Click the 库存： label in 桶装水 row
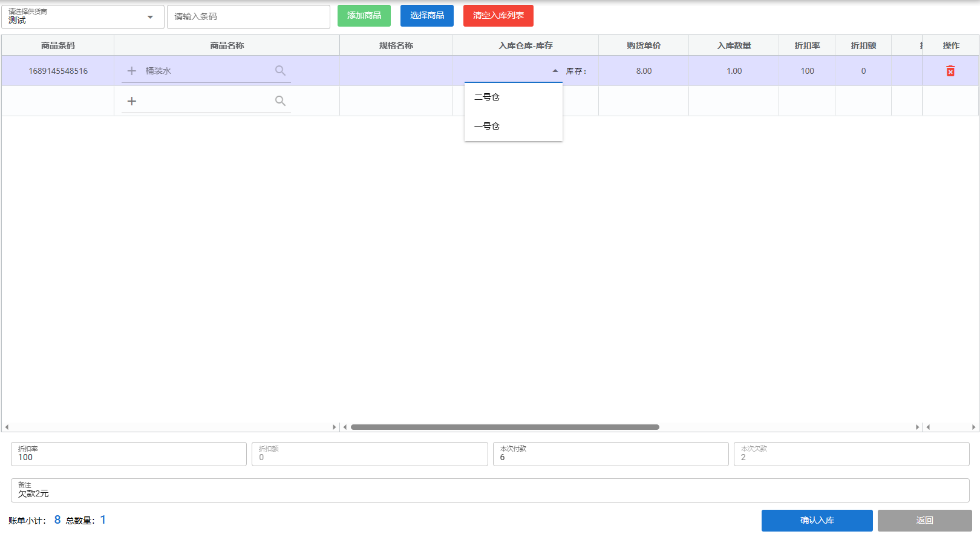This screenshot has width=980, height=537. (577, 71)
